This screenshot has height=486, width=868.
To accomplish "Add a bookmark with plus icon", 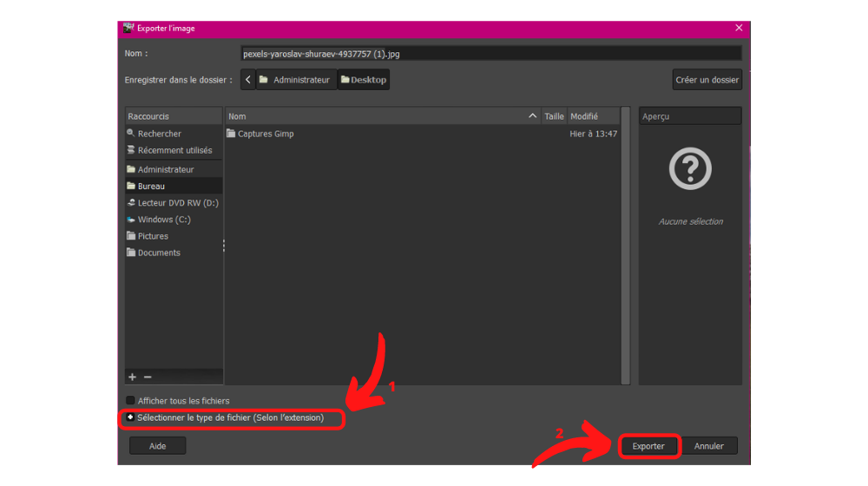I will [132, 377].
